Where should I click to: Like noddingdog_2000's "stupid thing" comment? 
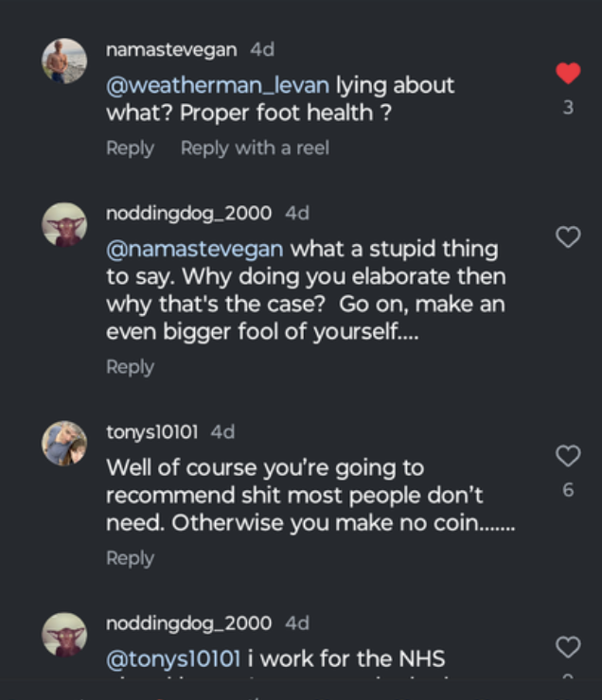point(567,237)
